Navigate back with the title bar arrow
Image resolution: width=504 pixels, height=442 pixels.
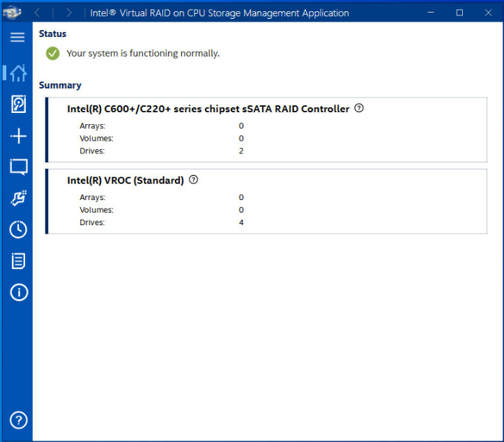point(37,13)
